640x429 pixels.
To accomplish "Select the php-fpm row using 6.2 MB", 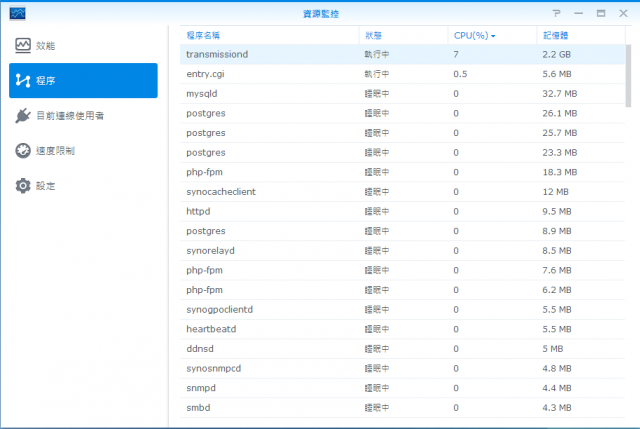I will coord(402,289).
